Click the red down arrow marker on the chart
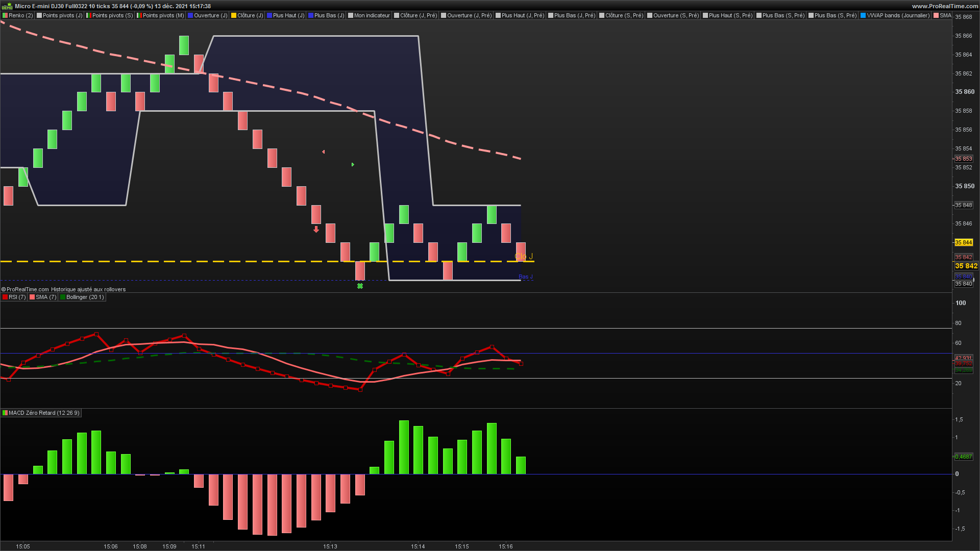The height and width of the screenshot is (551, 980). [x=316, y=230]
